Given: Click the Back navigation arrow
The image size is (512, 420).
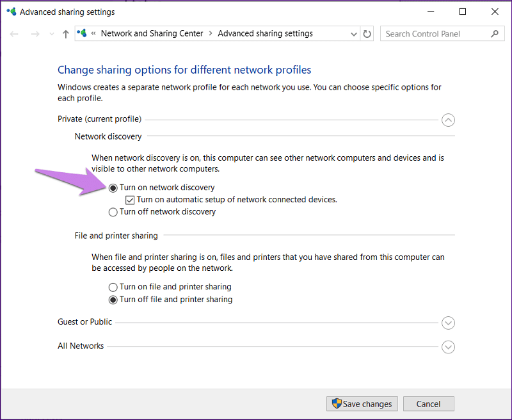Looking at the screenshot, I should click(14, 33).
